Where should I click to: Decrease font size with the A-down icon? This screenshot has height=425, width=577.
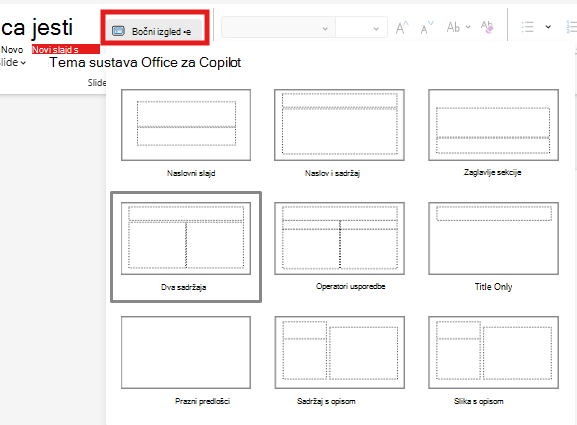point(427,28)
